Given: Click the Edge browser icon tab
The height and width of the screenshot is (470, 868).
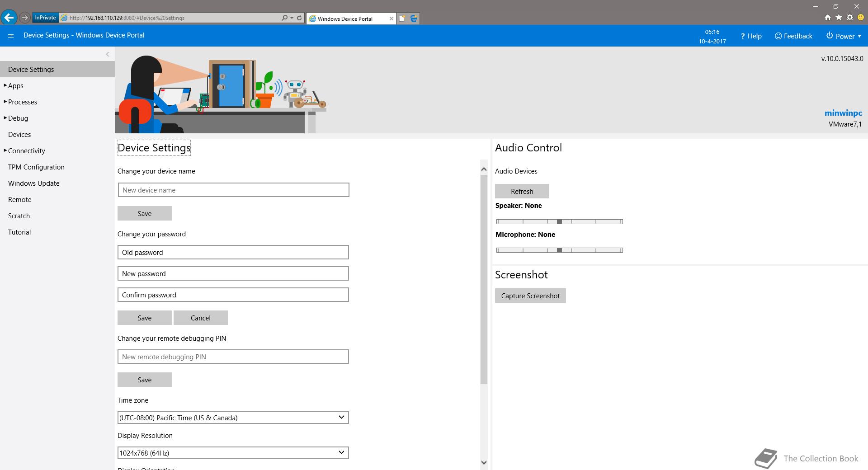Looking at the screenshot, I should 414,19.
